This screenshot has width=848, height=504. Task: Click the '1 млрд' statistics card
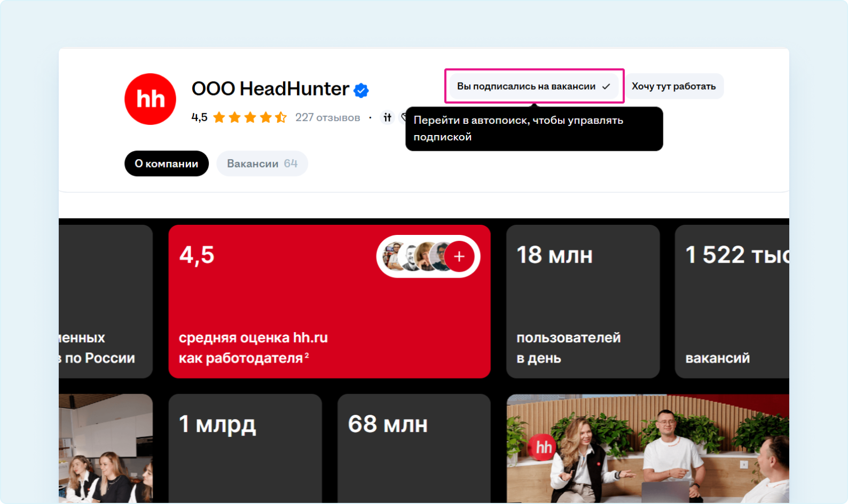click(245, 447)
